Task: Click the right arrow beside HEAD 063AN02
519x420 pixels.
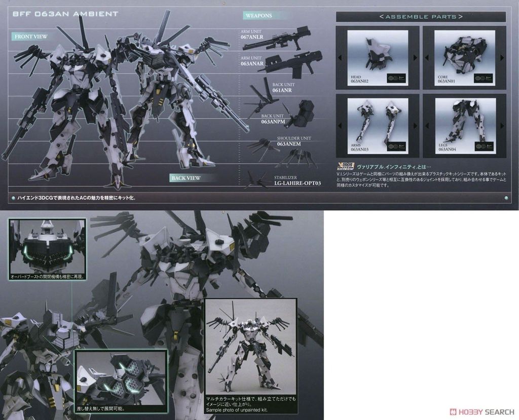Action: (x=415, y=58)
